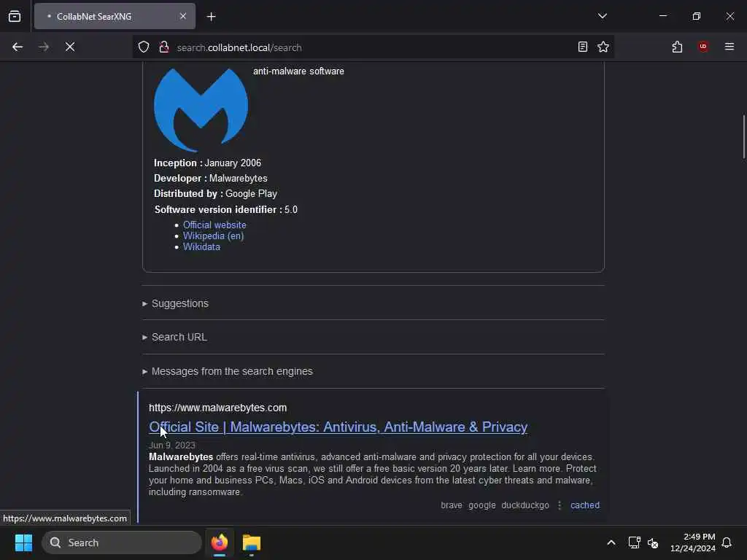This screenshot has height=560, width=747.
Task: Open File Explorer from taskbar
Action: pyautogui.click(x=252, y=542)
